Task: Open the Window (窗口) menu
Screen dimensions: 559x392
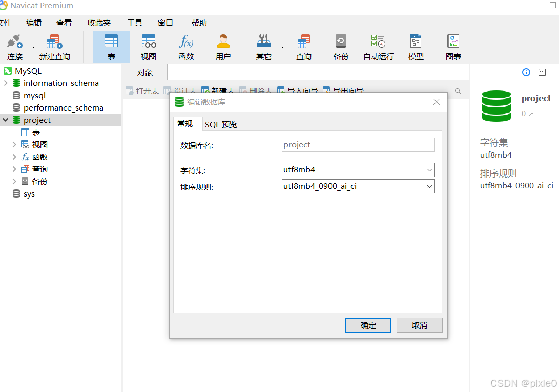Action: click(165, 23)
